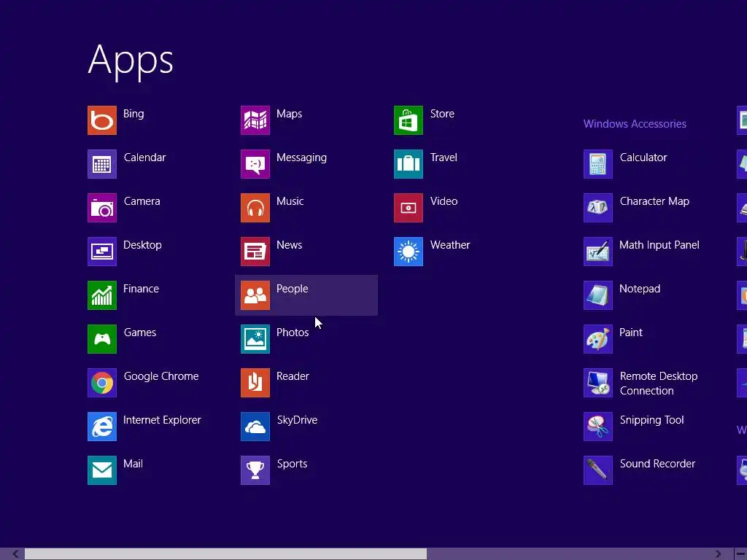The height and width of the screenshot is (560, 747).
Task: Click the "Finance" label
Action: [141, 289]
